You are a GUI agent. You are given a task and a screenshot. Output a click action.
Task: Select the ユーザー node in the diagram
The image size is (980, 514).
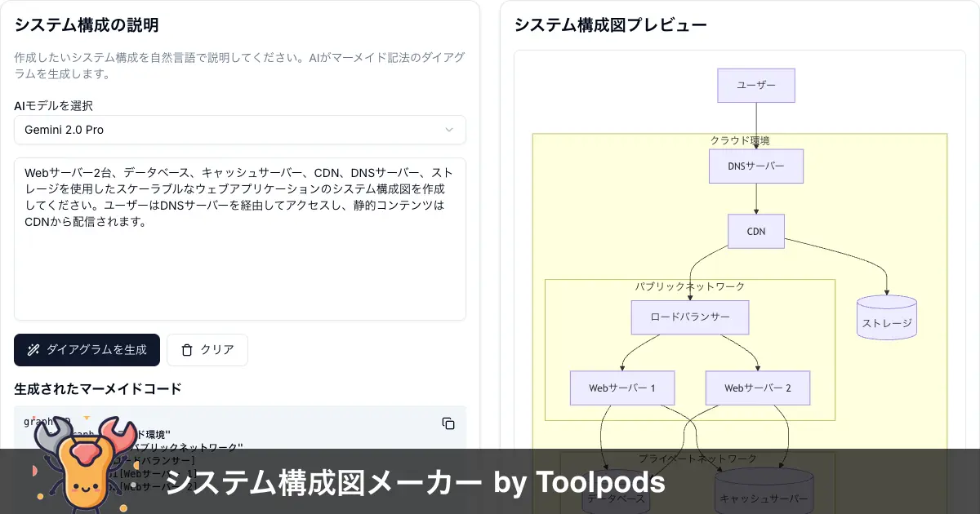(x=756, y=85)
